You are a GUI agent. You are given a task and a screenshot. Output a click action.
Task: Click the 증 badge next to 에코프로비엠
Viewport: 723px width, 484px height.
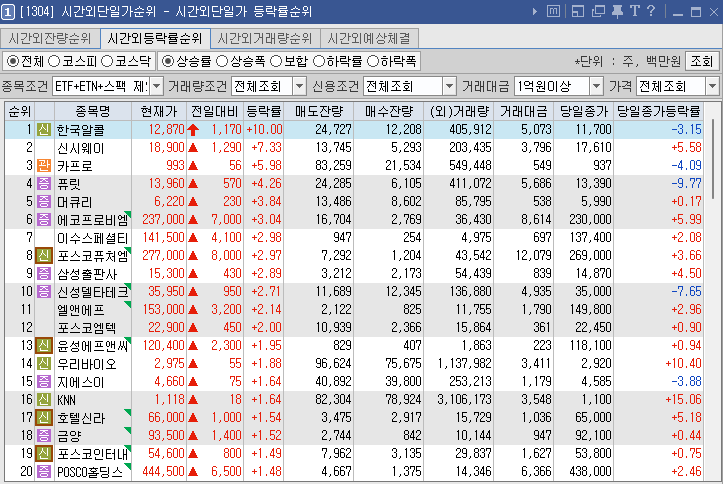coord(44,219)
